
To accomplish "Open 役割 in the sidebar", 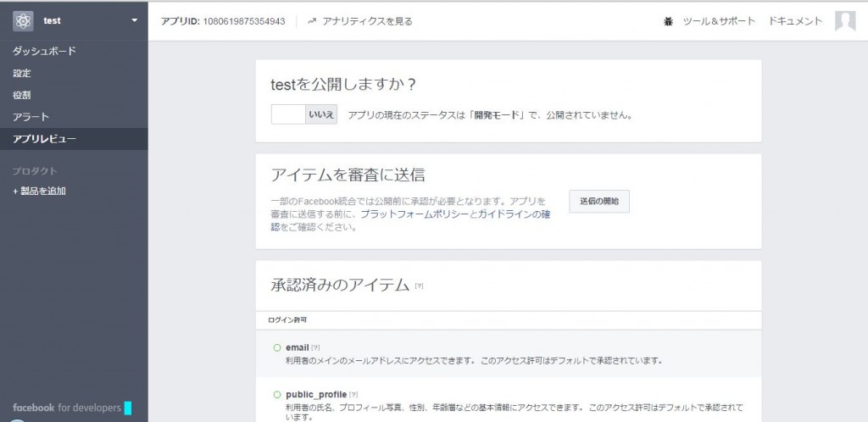I will 22,95.
